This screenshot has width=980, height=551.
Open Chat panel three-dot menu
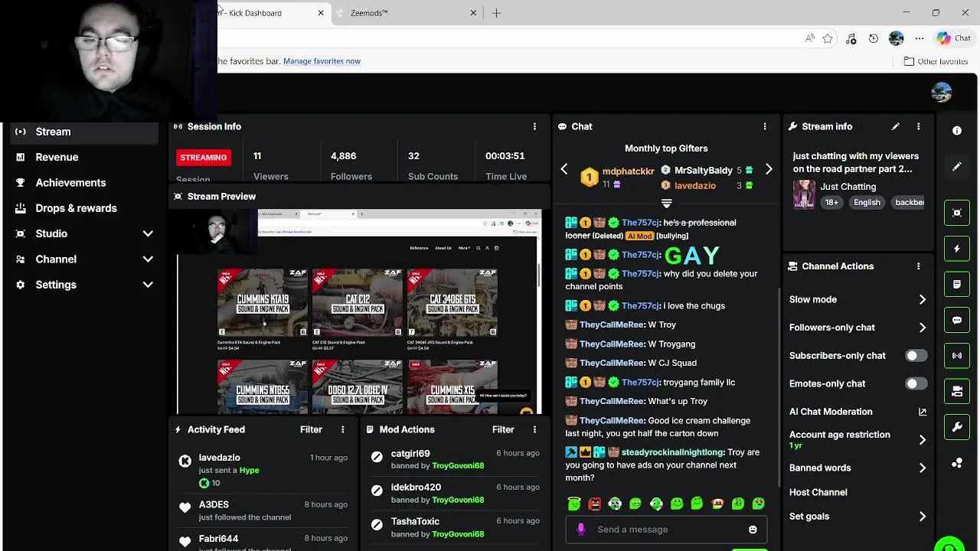(764, 126)
